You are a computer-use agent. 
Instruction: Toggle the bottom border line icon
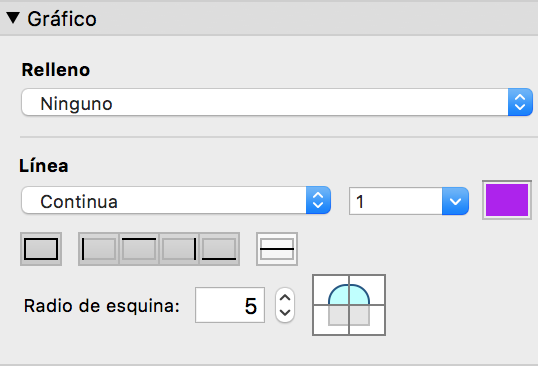[x=219, y=249]
